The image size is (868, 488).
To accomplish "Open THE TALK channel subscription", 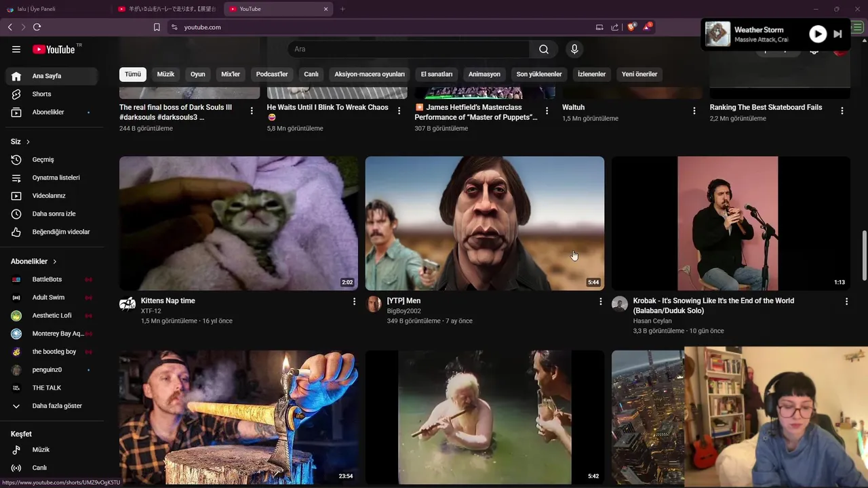I will coord(51,388).
